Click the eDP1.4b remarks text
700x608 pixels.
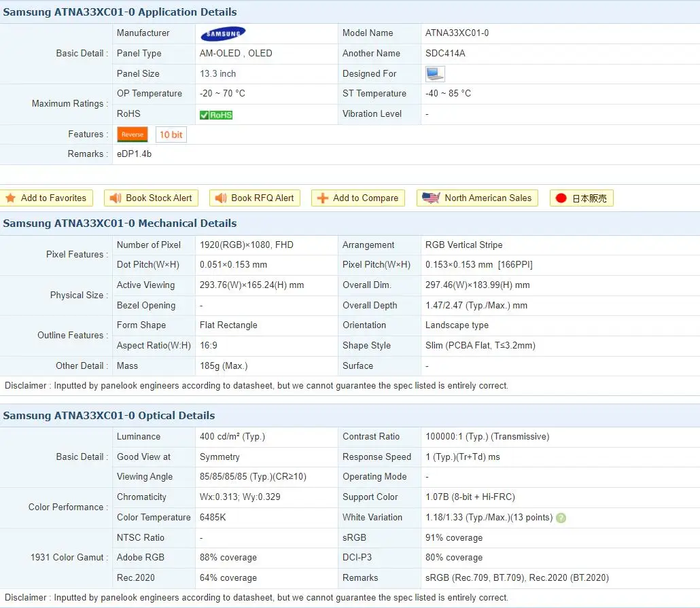tap(134, 154)
